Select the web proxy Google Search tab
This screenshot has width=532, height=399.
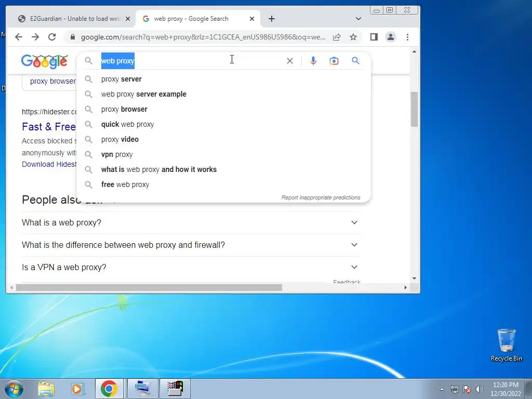coord(198,19)
